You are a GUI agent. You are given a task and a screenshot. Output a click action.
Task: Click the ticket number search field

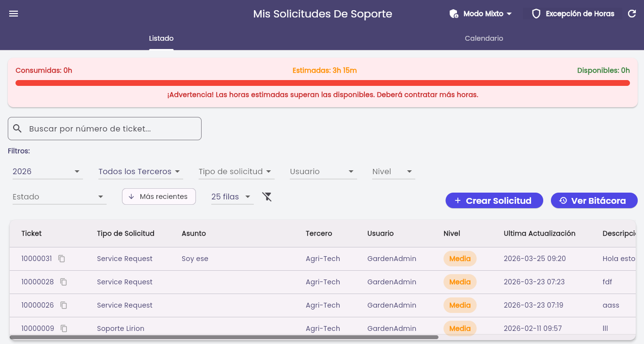pos(105,129)
